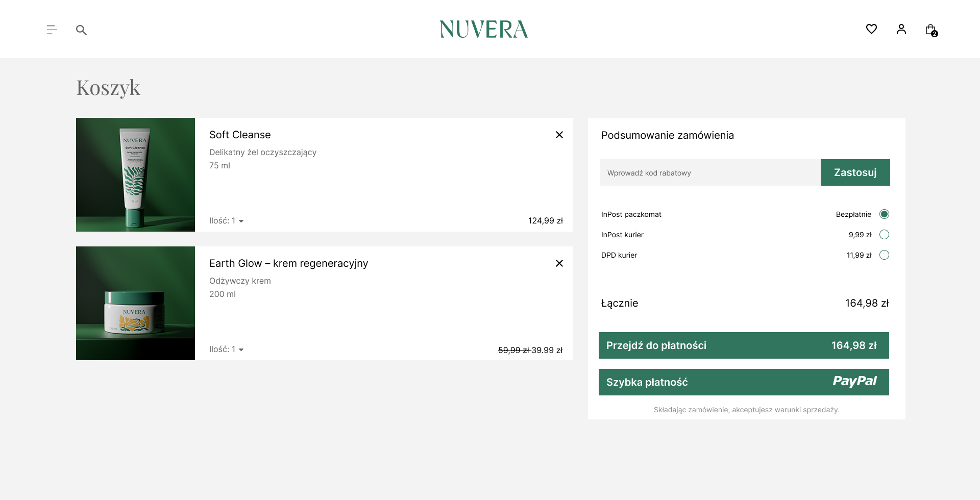This screenshot has height=500, width=980.
Task: Remove Earth Glow cream from cart
Action: pyautogui.click(x=559, y=263)
